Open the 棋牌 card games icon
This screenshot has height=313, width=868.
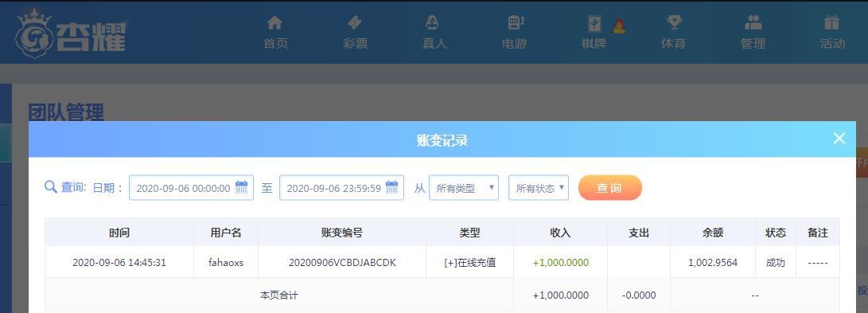[594, 24]
